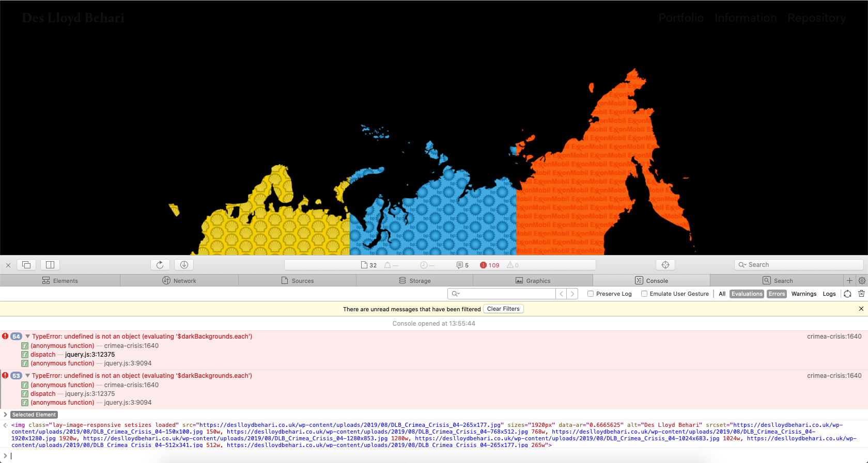Clear console with trash icon
This screenshot has height=463, width=868.
(861, 294)
